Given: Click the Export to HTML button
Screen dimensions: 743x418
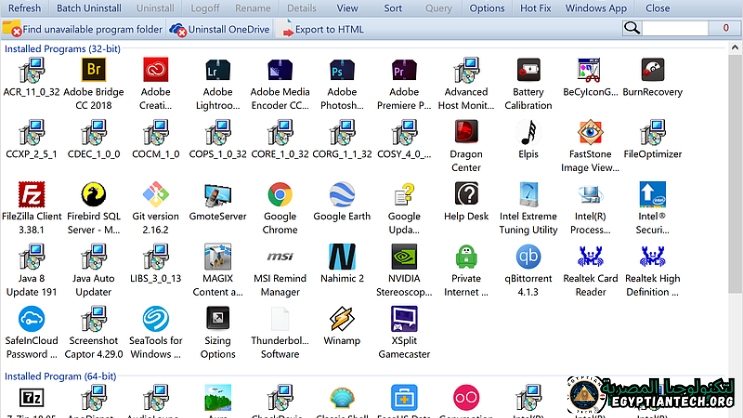Looking at the screenshot, I should (x=323, y=29).
